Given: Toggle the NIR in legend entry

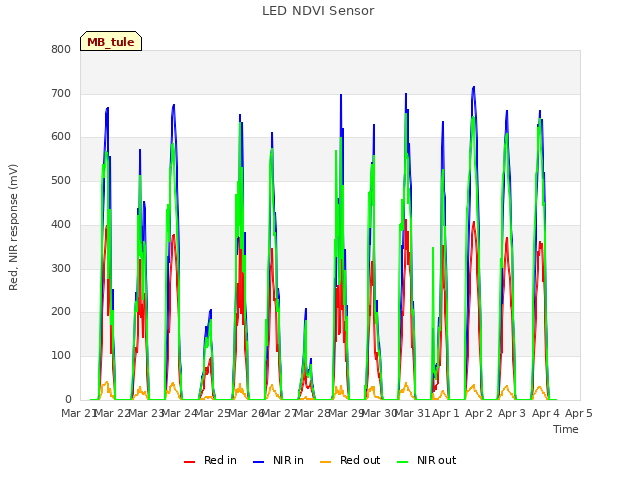Looking at the screenshot, I should (278, 460).
